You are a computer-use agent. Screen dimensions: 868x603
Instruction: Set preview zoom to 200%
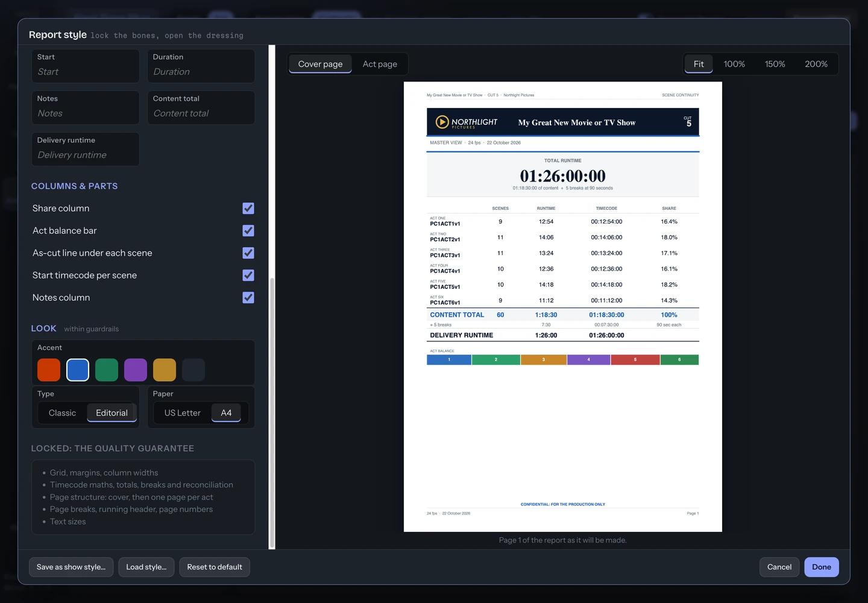point(816,64)
